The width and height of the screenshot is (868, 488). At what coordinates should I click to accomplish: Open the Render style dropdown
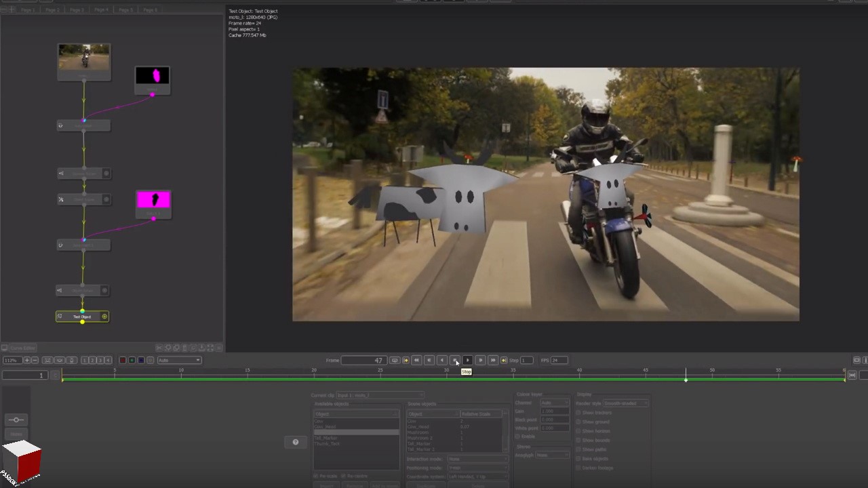(x=625, y=403)
